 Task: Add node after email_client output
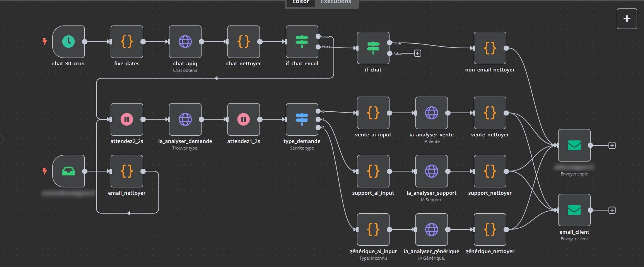coord(612,210)
